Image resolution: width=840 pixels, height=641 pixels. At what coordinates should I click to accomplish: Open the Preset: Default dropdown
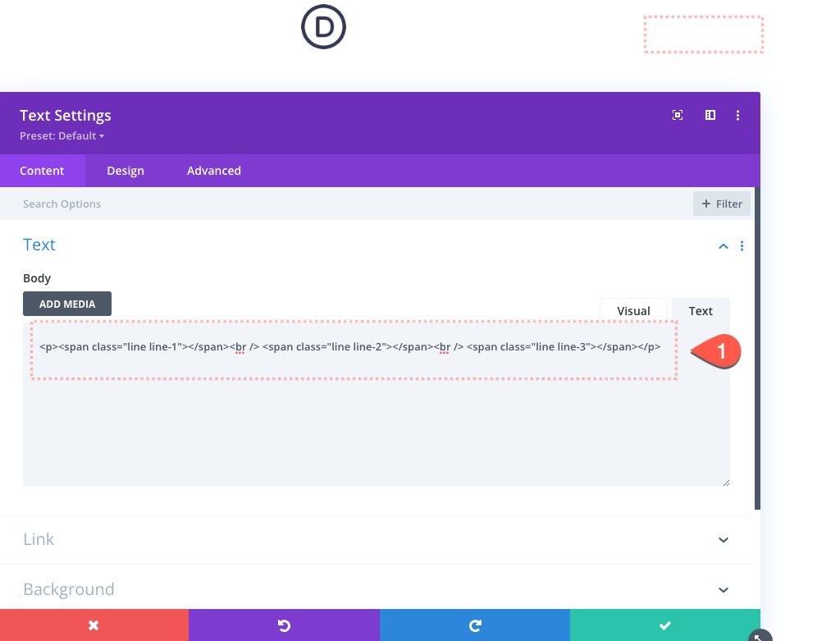click(62, 135)
